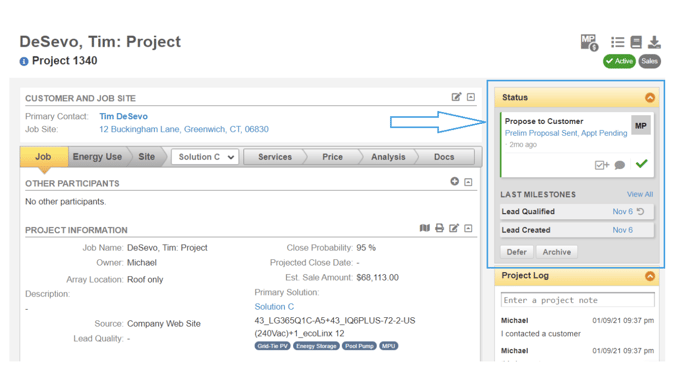Open the Analysis tab
The width and height of the screenshot is (688, 392).
pos(388,157)
